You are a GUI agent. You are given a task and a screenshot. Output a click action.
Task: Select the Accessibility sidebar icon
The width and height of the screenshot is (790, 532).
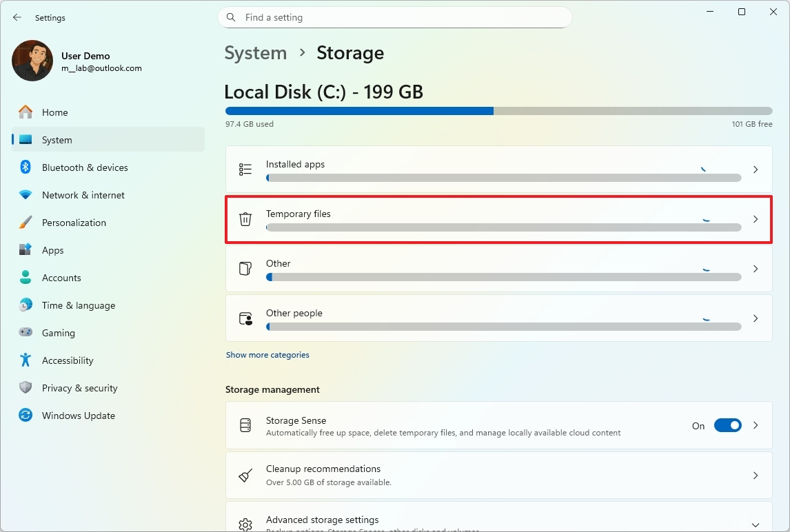point(25,360)
